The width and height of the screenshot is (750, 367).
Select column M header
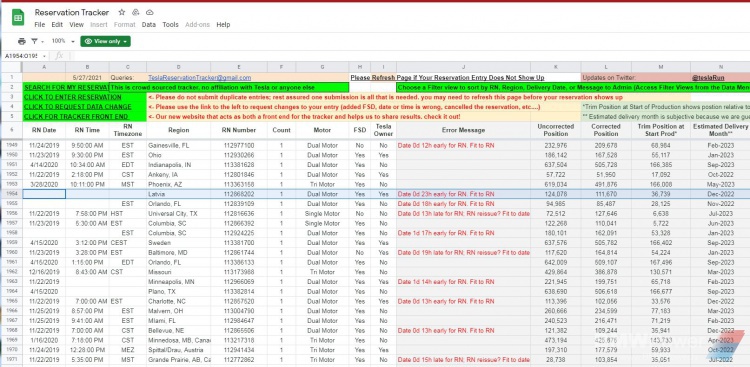tap(661, 67)
